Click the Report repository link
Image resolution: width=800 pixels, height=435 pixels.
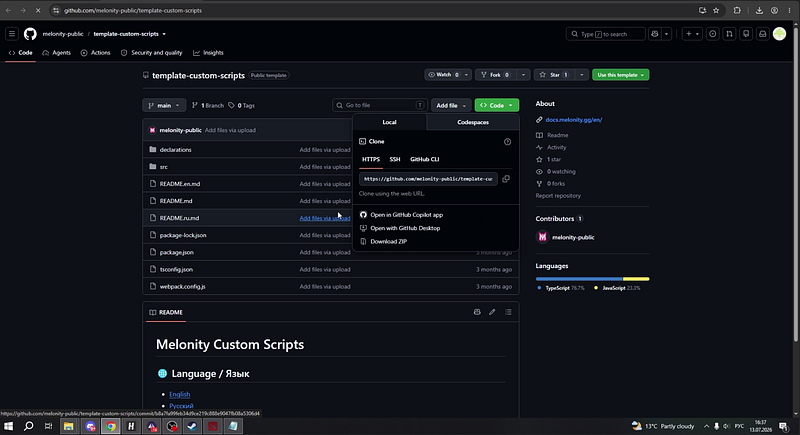click(x=558, y=196)
